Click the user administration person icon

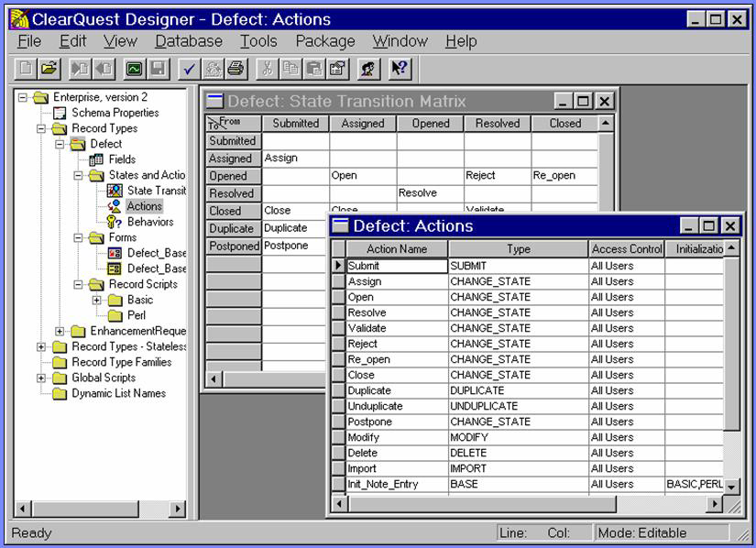pyautogui.click(x=369, y=69)
